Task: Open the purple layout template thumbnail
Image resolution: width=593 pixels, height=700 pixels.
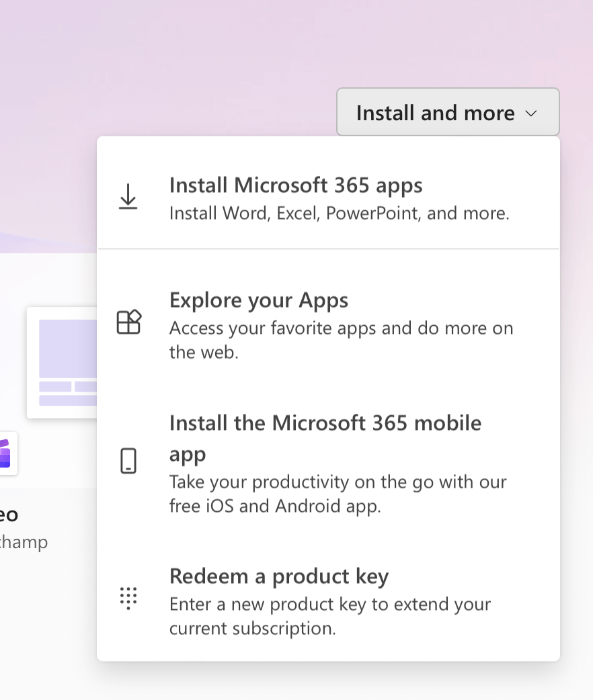Action: (62, 363)
